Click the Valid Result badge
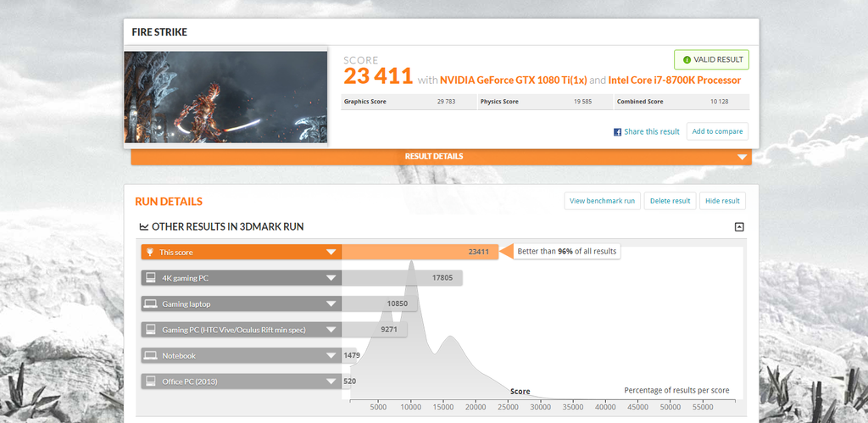The height and width of the screenshot is (423, 868). (711, 60)
